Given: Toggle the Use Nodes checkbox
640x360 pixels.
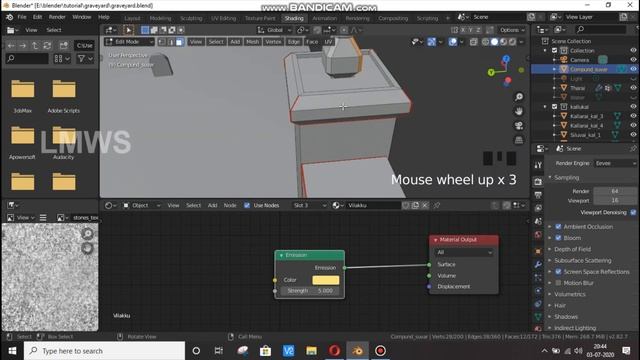Looking at the screenshot, I should [x=247, y=205].
